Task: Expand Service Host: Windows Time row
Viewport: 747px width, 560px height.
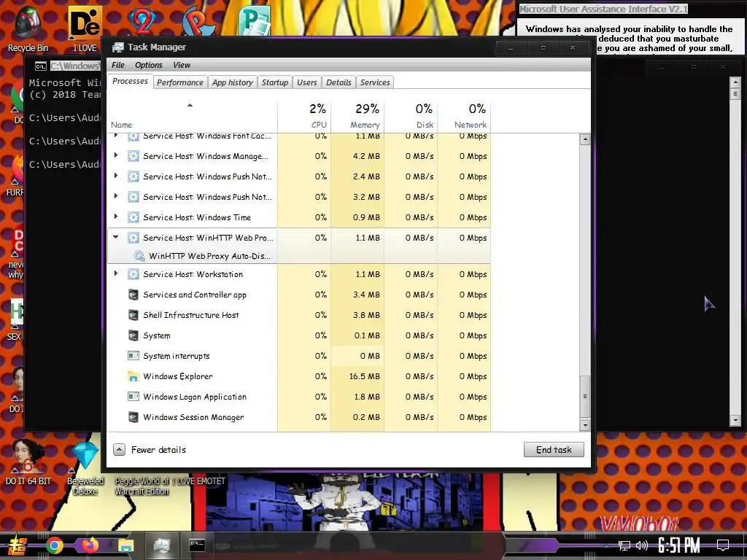Action: click(116, 217)
